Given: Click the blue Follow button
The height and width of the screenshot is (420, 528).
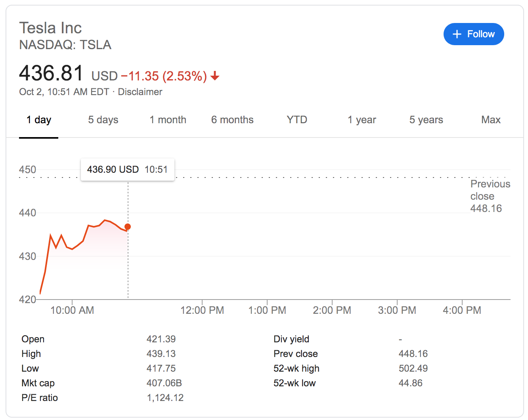Looking at the screenshot, I should [473, 34].
